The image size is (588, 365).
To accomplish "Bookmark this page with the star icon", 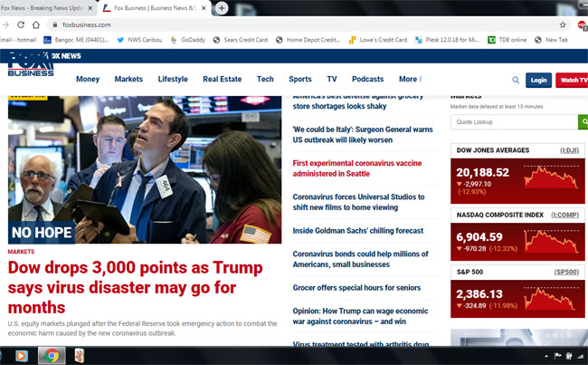I will click(x=563, y=24).
